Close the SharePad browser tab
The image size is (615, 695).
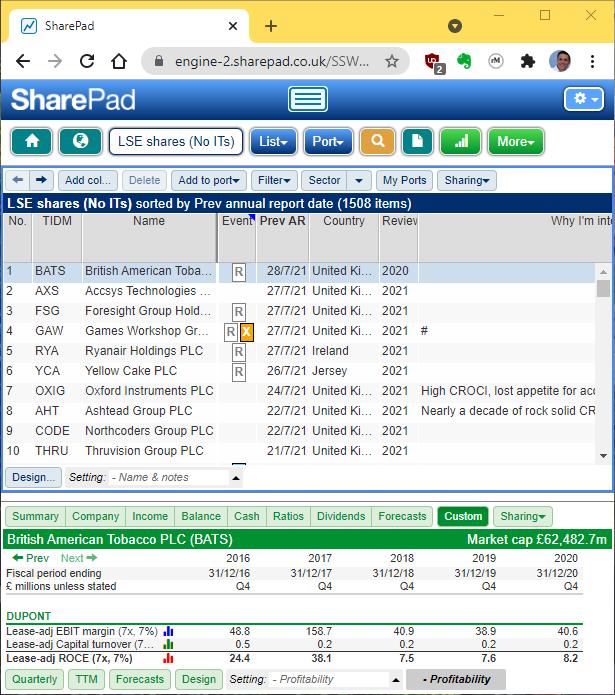click(x=233, y=26)
